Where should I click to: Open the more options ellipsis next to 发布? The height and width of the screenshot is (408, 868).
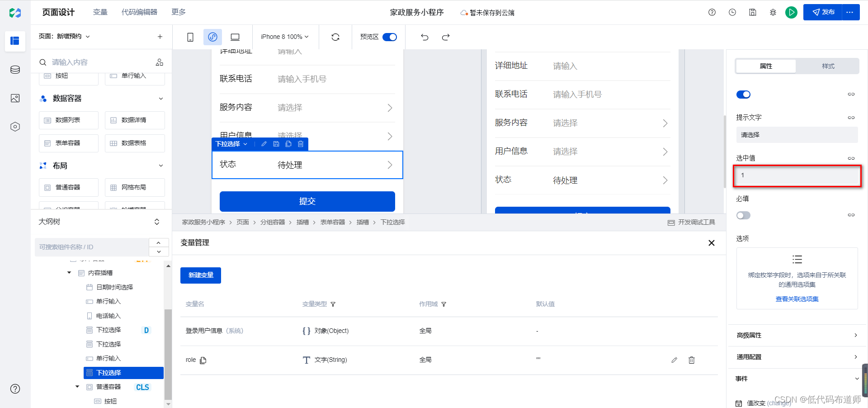click(850, 12)
